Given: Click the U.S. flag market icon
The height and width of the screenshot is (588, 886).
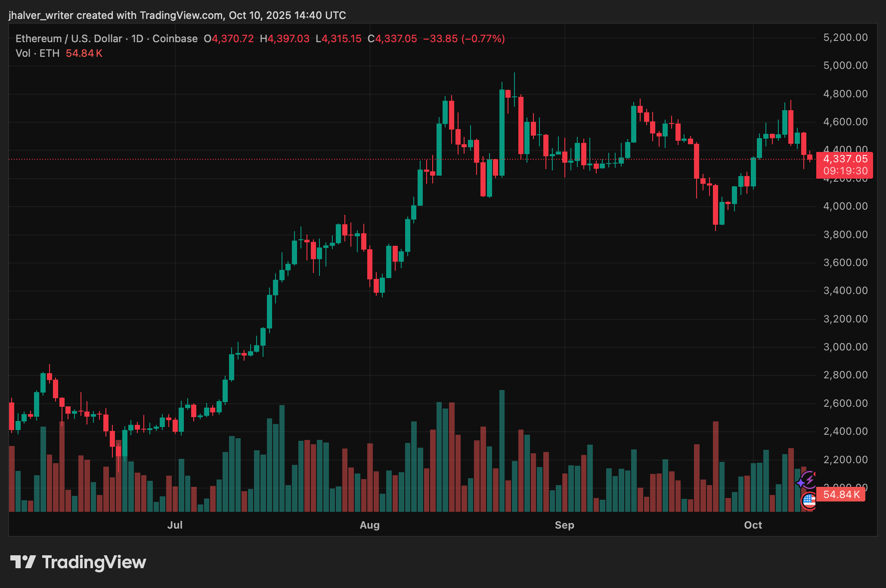Looking at the screenshot, I should pos(808,500).
